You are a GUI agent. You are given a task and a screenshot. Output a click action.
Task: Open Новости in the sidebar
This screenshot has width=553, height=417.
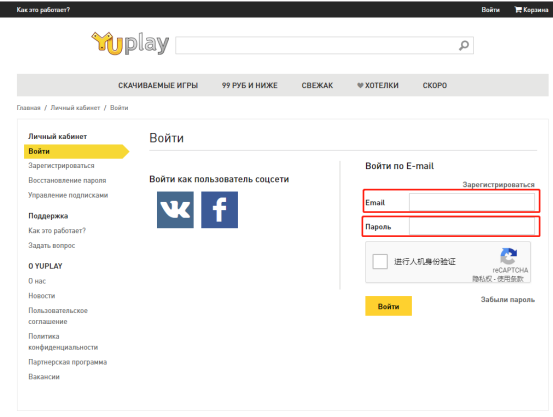tap(42, 296)
